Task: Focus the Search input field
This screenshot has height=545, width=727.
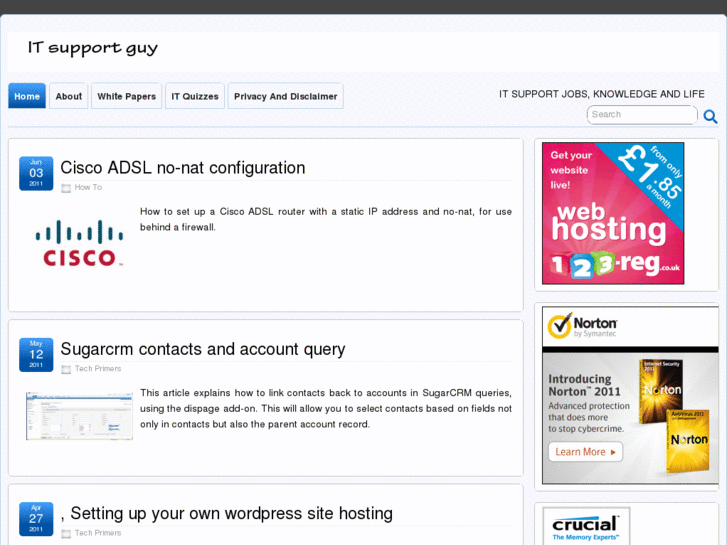Action: pos(642,115)
